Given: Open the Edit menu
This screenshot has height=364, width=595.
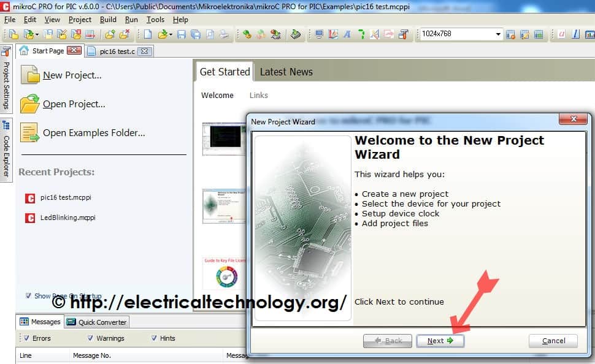Looking at the screenshot, I should point(30,20).
